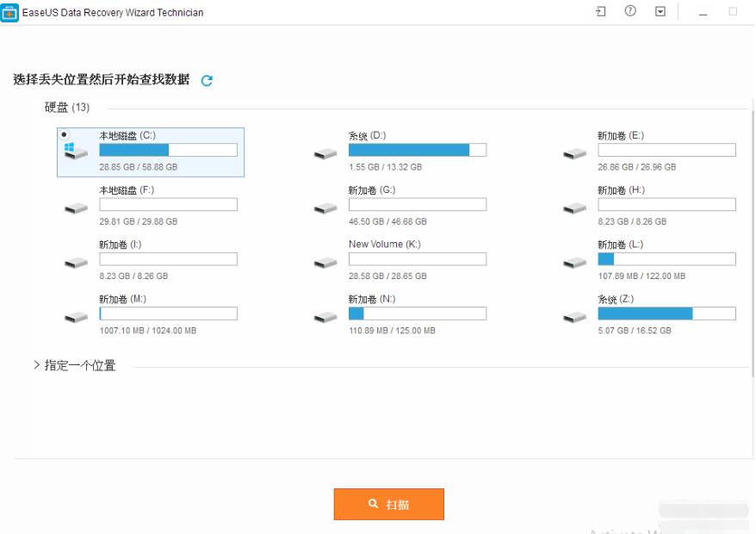Click the F: drive usage bar
Image resolution: width=756 pixels, height=534 pixels.
point(168,204)
